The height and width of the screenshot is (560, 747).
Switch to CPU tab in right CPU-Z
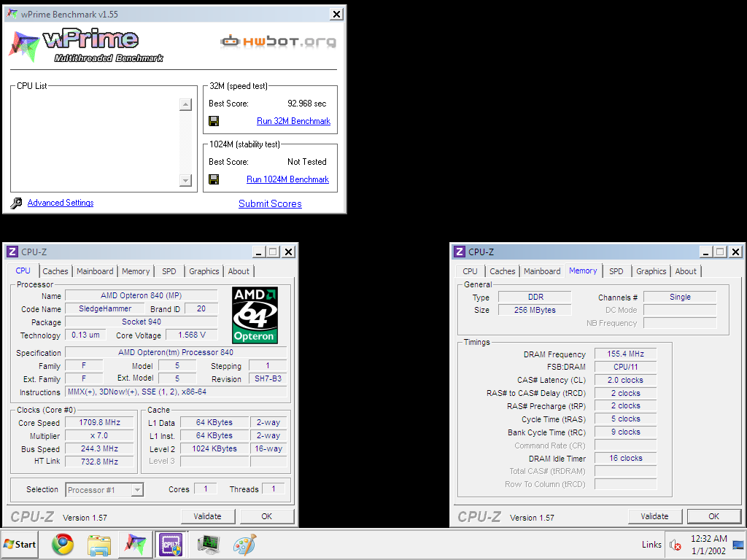471,271
